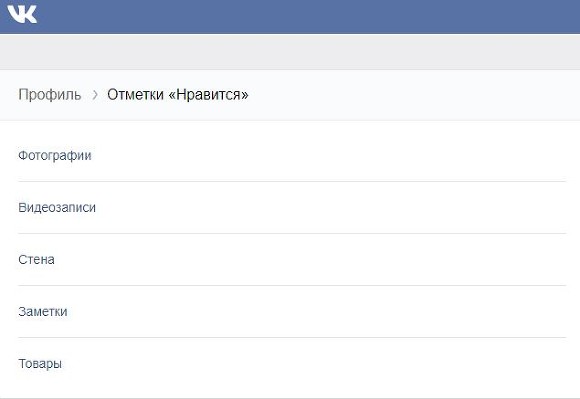Click the grey strip below the header
This screenshot has width=580, height=399.
pos(290,52)
